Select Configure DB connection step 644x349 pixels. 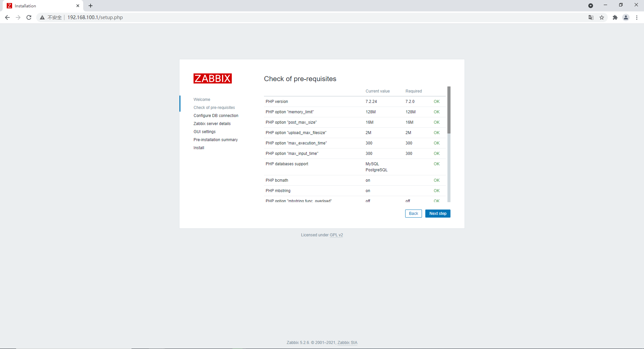click(x=216, y=116)
